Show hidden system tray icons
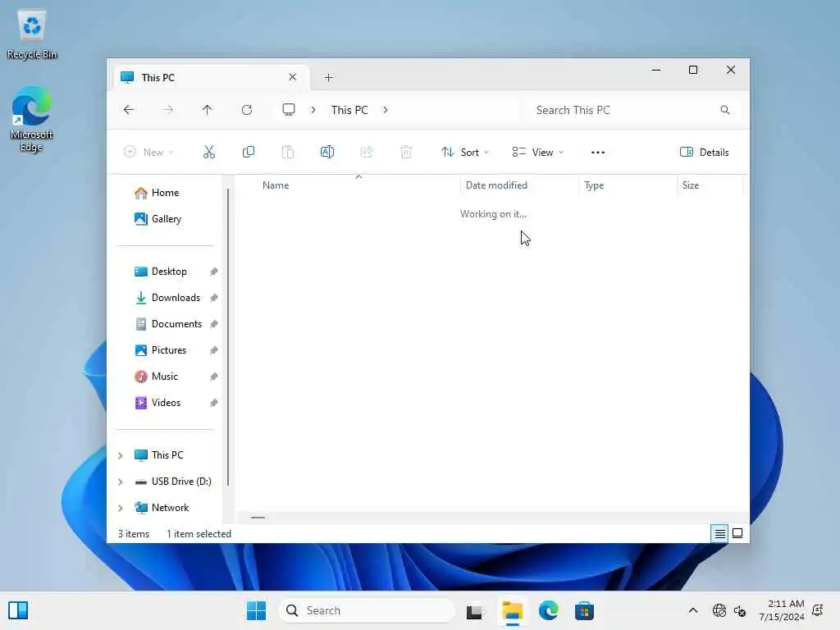The height and width of the screenshot is (630, 840). (x=692, y=610)
